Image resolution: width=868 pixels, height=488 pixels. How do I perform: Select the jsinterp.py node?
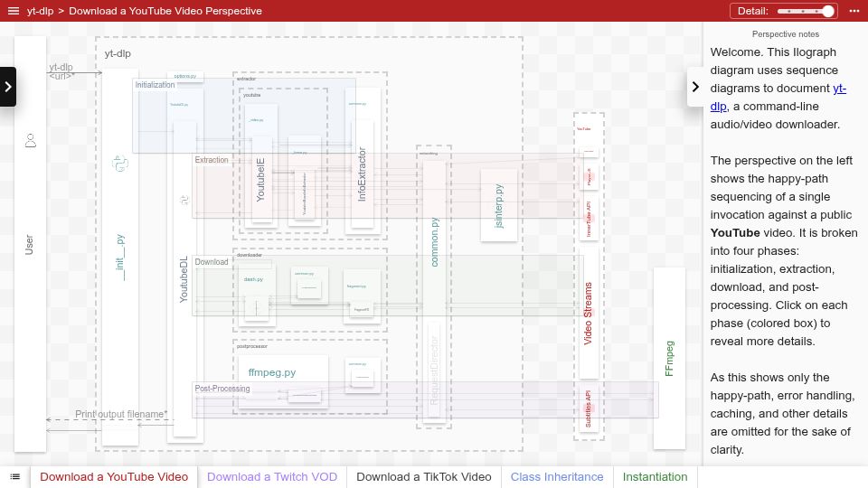point(499,206)
